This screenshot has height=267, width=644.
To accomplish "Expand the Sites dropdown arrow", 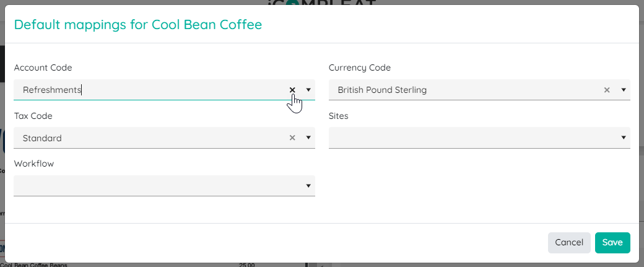I will pyautogui.click(x=624, y=138).
